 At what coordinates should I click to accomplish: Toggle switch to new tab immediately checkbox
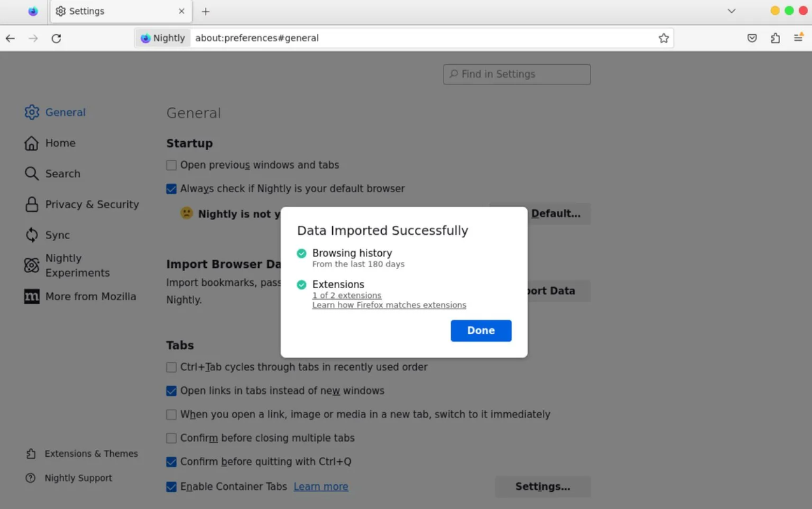point(171,414)
